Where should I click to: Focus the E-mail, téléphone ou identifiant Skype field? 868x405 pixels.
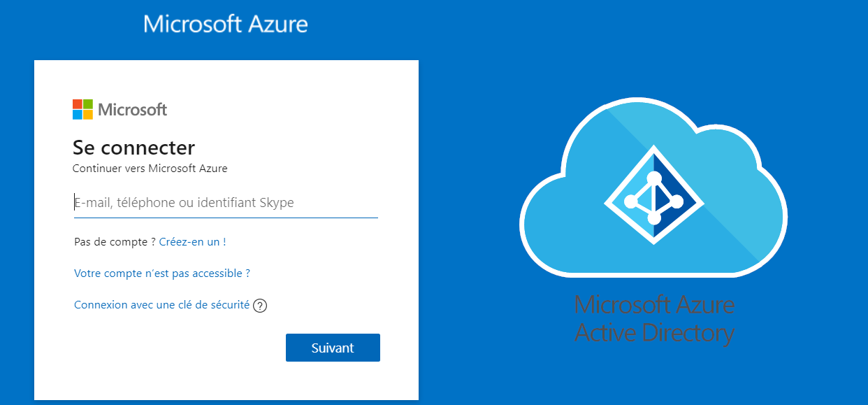226,203
